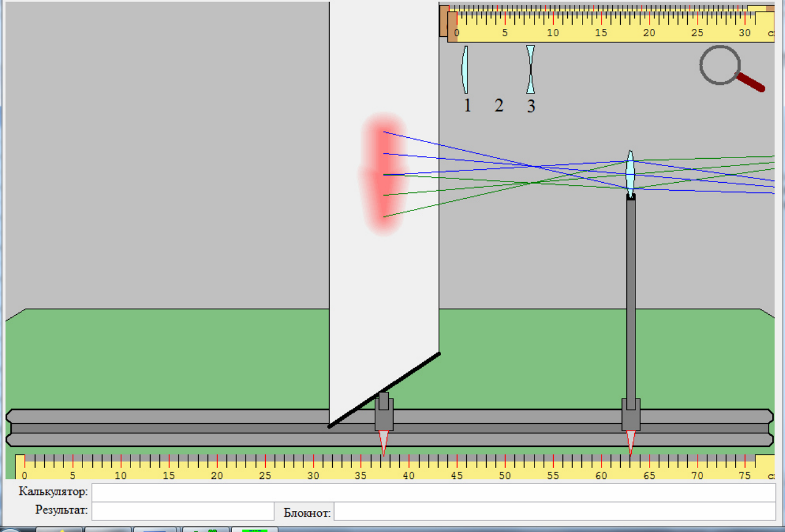The width and height of the screenshot is (785, 532).
Task: Focus the Калькулятор input field
Action: click(x=434, y=493)
